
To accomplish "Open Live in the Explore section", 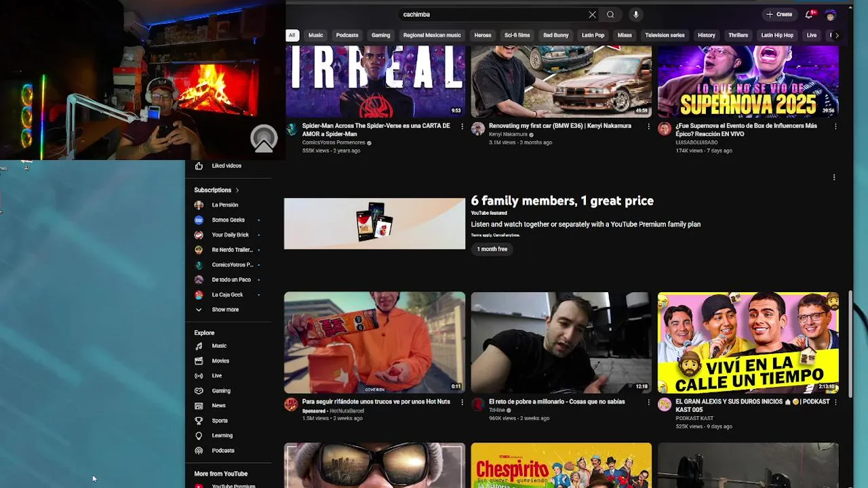I will [217, 376].
